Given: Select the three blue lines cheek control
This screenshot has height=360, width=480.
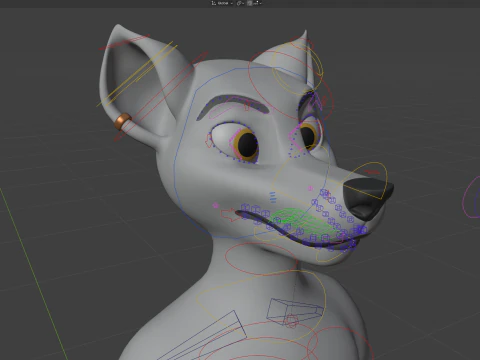Looking at the screenshot, I should tap(273, 197).
